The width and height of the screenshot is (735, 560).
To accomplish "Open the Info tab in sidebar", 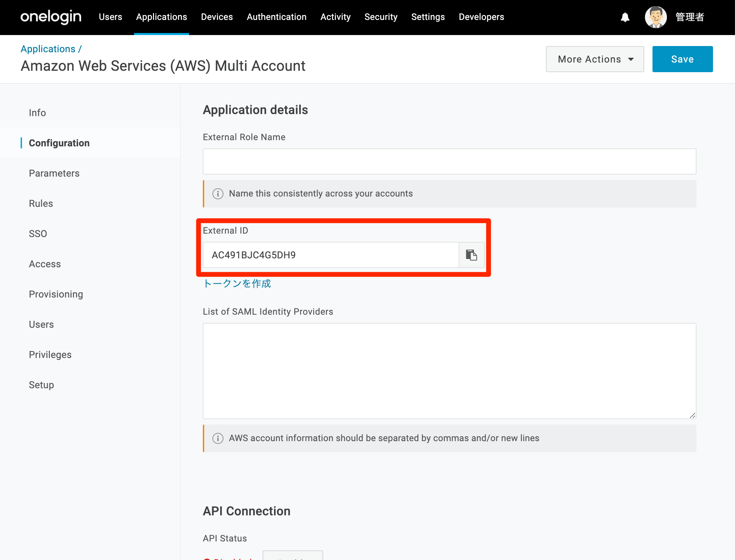I will [37, 113].
